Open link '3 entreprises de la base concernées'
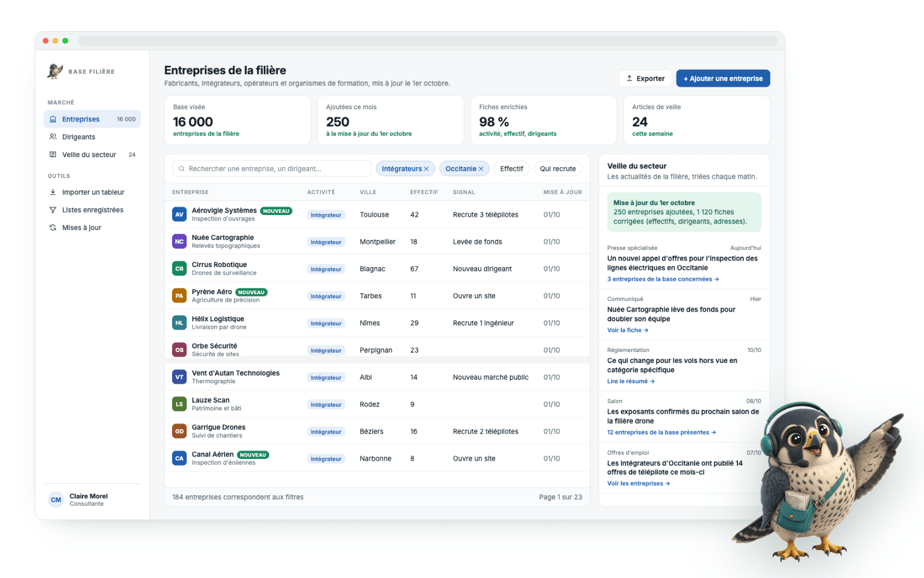924x578 pixels. (663, 279)
